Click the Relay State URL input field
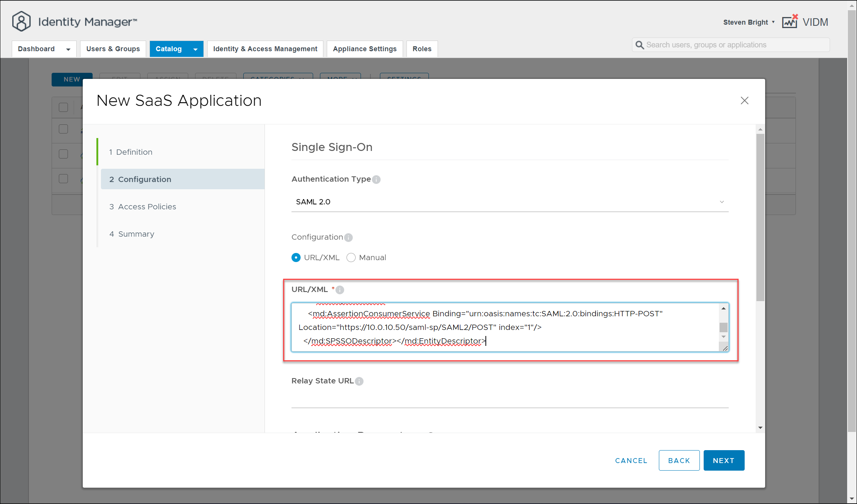 509,399
